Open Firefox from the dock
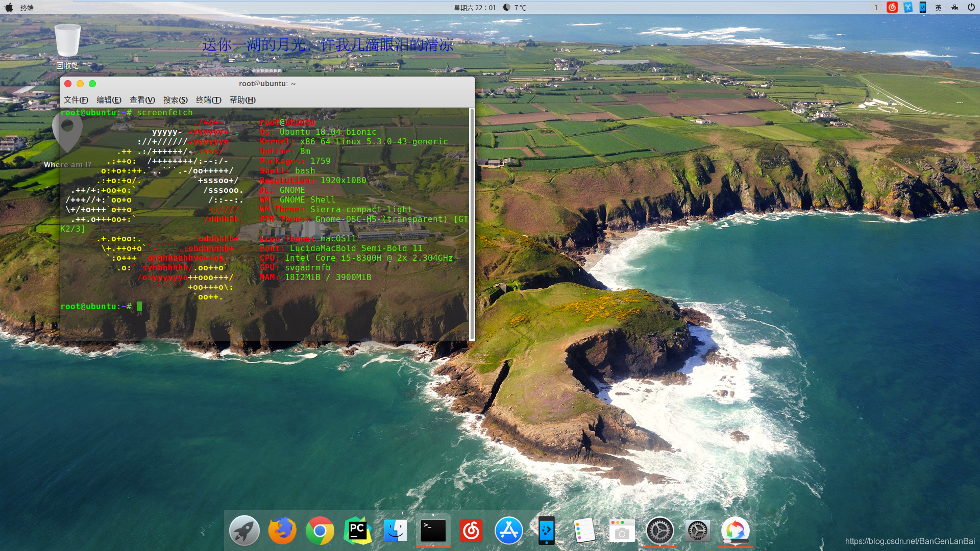Image resolution: width=980 pixels, height=551 pixels. point(282,531)
